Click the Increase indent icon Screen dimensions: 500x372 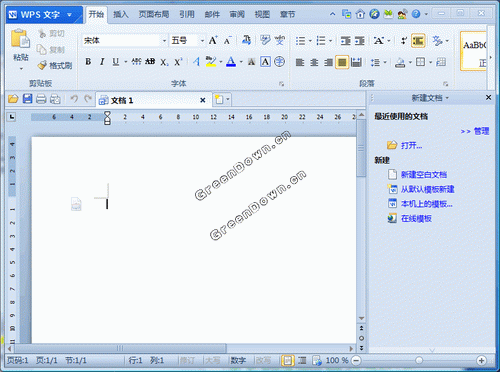click(x=360, y=41)
